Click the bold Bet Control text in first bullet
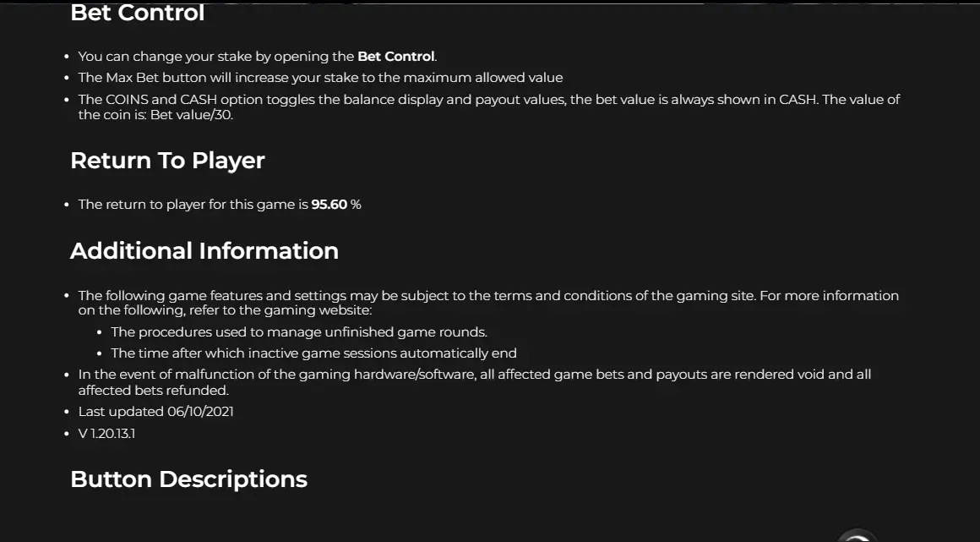Screen dimensions: 980x542 coord(395,57)
